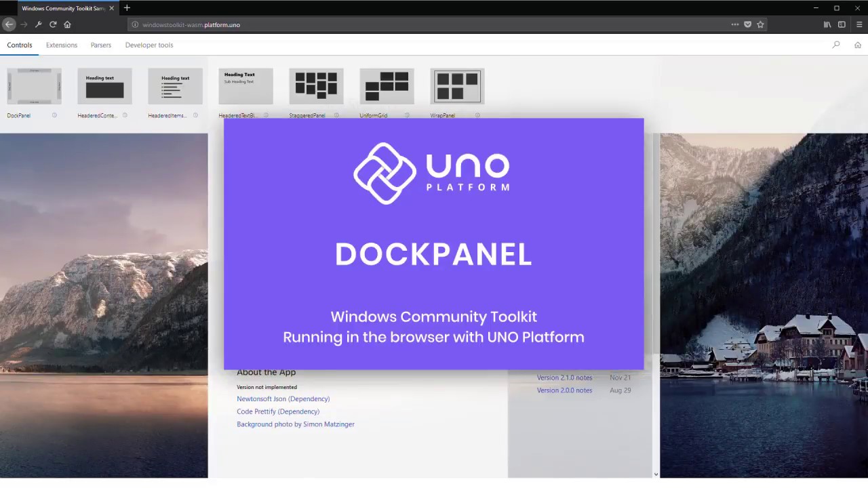Open the Version 2.1.0 notes link
Screen dimensions: 868x488
pos(564,378)
